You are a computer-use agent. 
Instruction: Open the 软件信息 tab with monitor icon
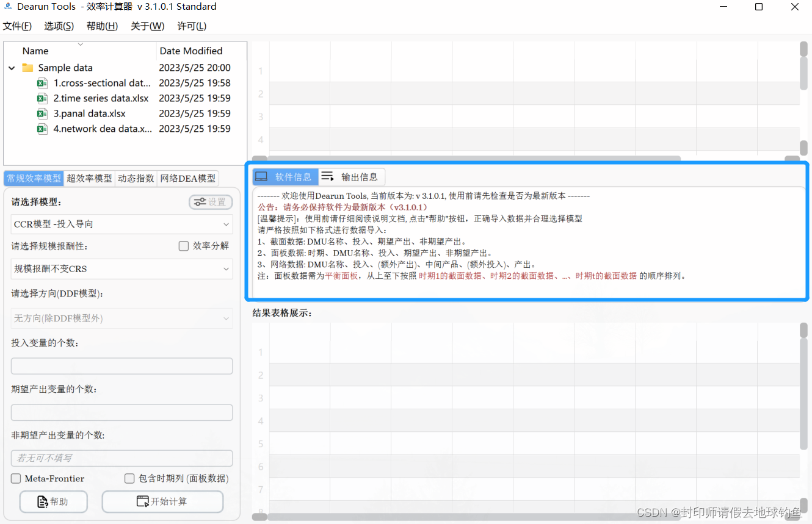(285, 177)
